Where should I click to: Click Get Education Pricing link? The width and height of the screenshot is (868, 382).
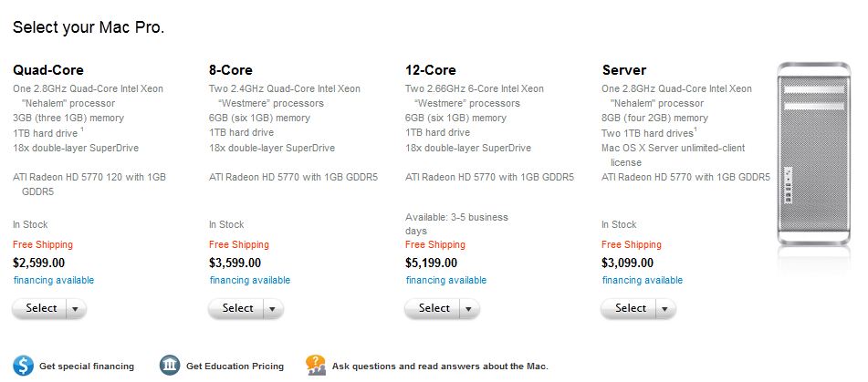coord(235,366)
